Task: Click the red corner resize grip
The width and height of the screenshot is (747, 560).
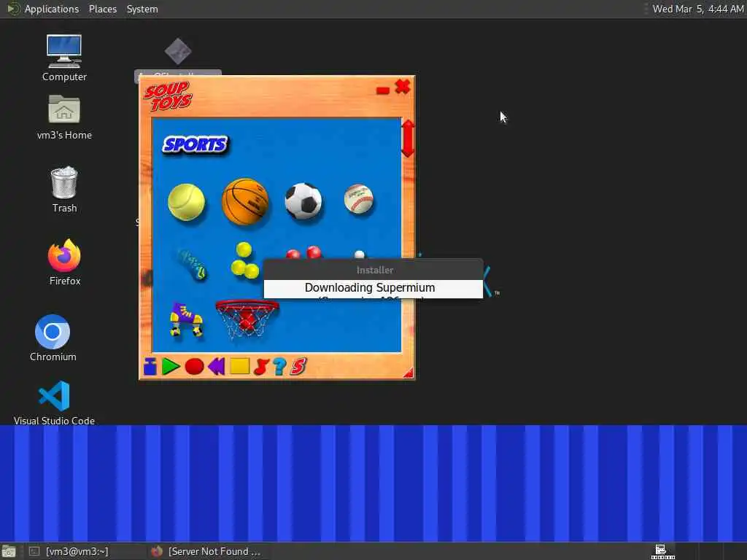Action: point(409,373)
